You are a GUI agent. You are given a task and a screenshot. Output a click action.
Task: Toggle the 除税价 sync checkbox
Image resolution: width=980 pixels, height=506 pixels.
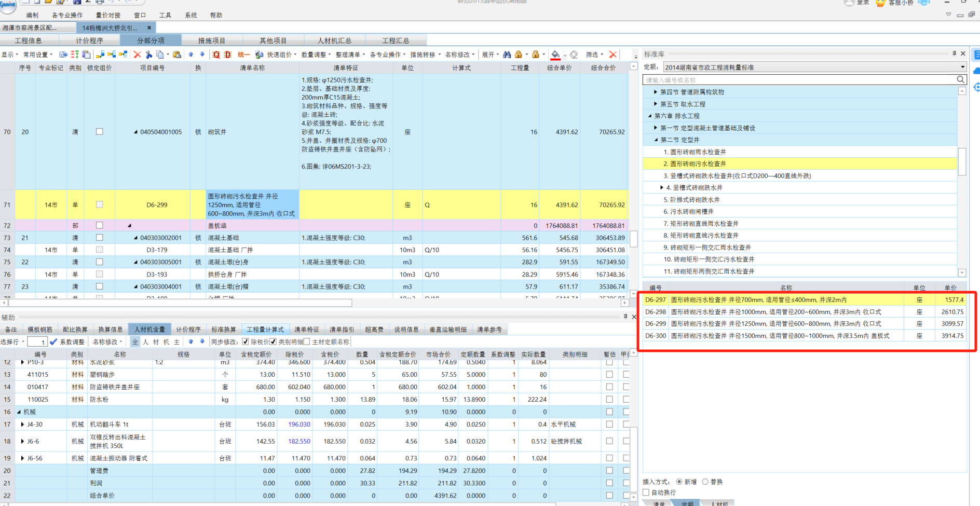(x=246, y=341)
